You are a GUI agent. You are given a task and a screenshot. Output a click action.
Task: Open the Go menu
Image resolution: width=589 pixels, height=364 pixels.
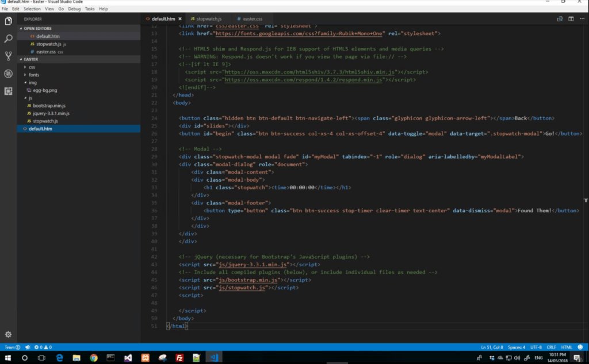(61, 9)
